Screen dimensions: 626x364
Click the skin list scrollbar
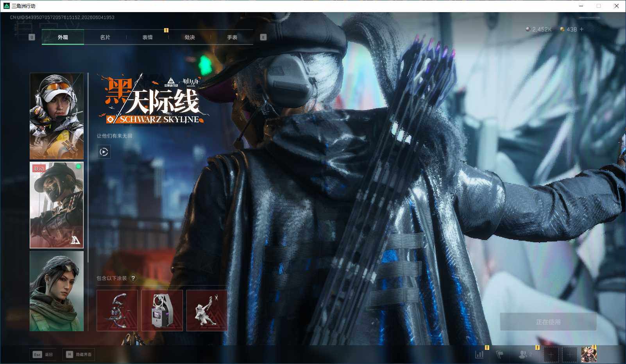tap(88, 167)
